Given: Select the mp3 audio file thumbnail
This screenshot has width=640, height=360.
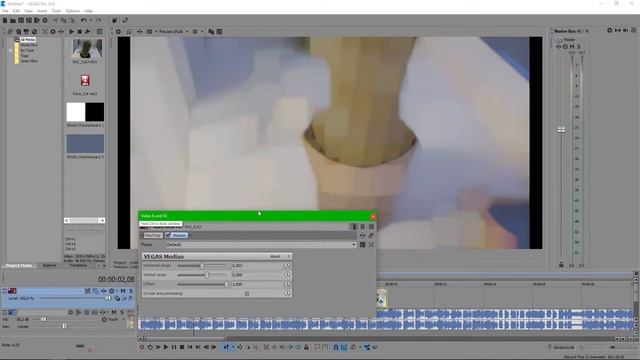Looking at the screenshot, I should click(x=85, y=80).
